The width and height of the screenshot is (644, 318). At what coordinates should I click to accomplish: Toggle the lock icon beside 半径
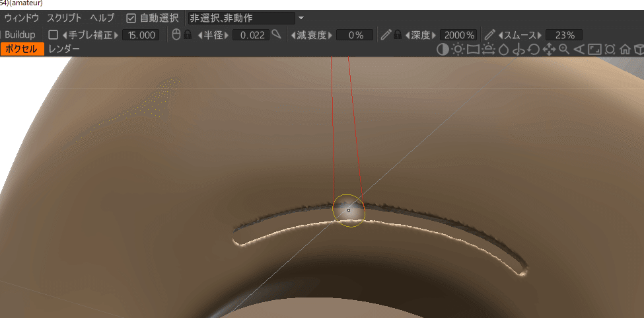188,34
